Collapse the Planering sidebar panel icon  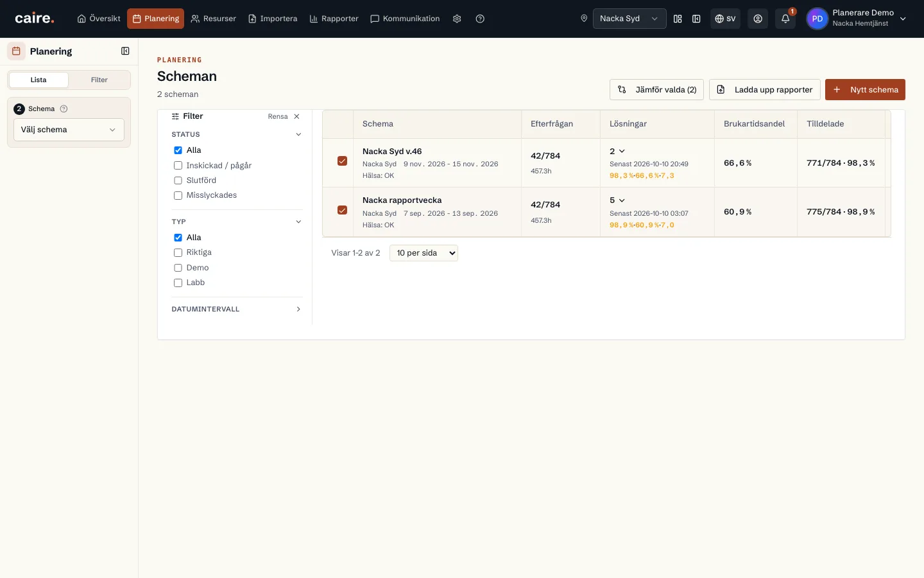pos(125,51)
